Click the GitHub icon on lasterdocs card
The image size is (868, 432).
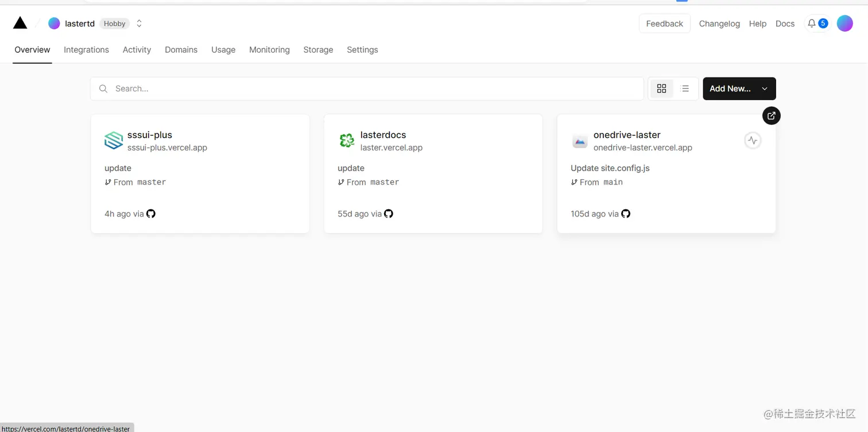(389, 214)
